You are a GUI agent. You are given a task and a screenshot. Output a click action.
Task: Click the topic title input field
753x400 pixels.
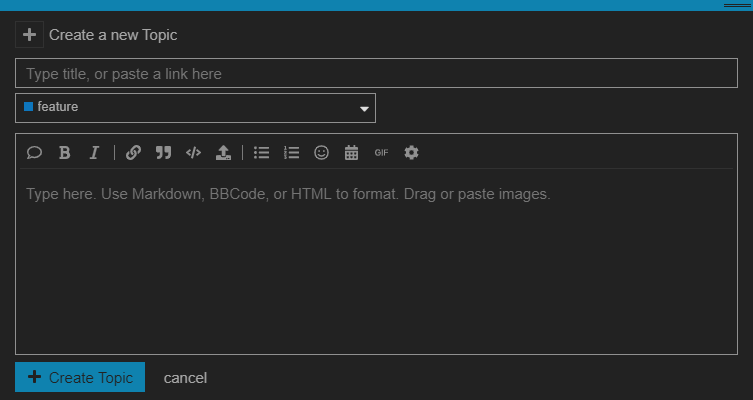tap(376, 73)
